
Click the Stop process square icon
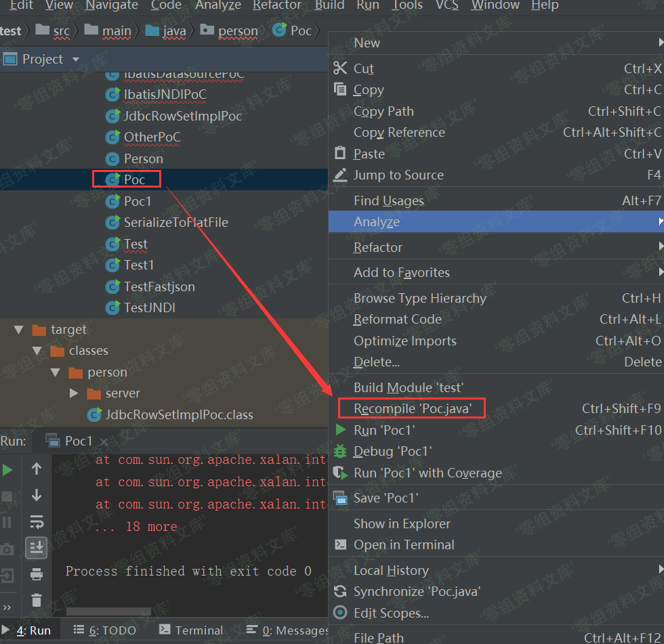pyautogui.click(x=7, y=496)
